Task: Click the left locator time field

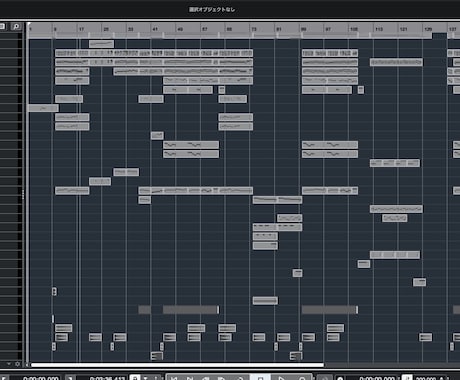Action: click(x=41, y=378)
